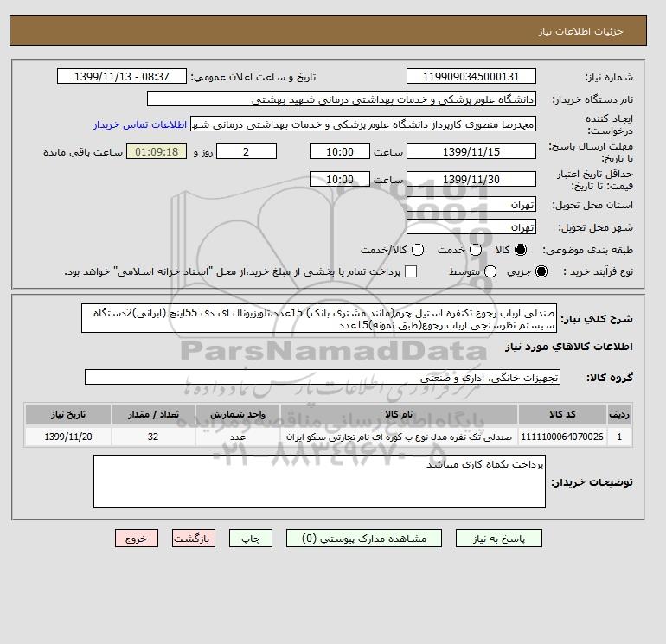The height and width of the screenshot is (644, 666).
Task: Select the جزیی purchase type radio
Action: [x=541, y=271]
